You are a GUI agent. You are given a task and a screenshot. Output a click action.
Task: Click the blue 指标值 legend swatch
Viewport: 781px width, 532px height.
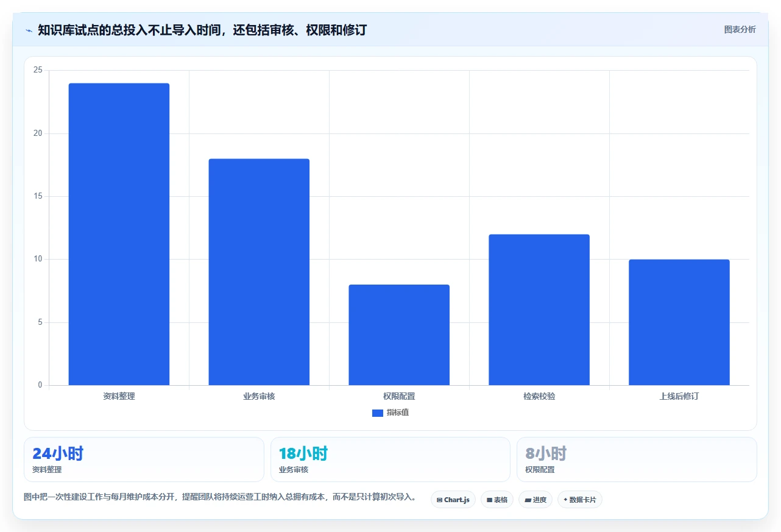[x=377, y=413]
